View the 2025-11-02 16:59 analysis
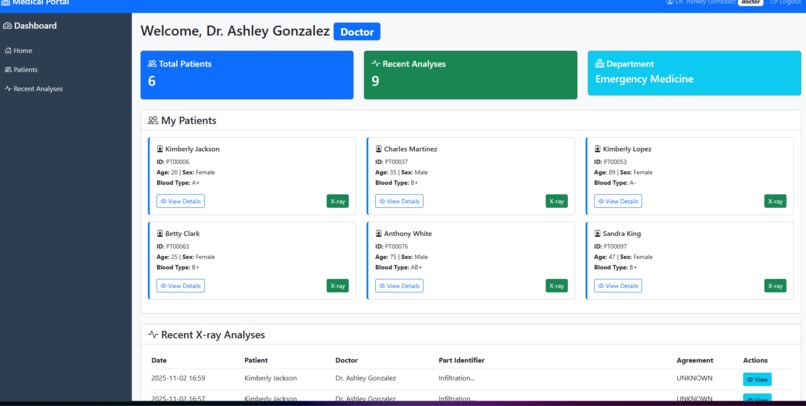This screenshot has height=406, width=806. tap(757, 379)
